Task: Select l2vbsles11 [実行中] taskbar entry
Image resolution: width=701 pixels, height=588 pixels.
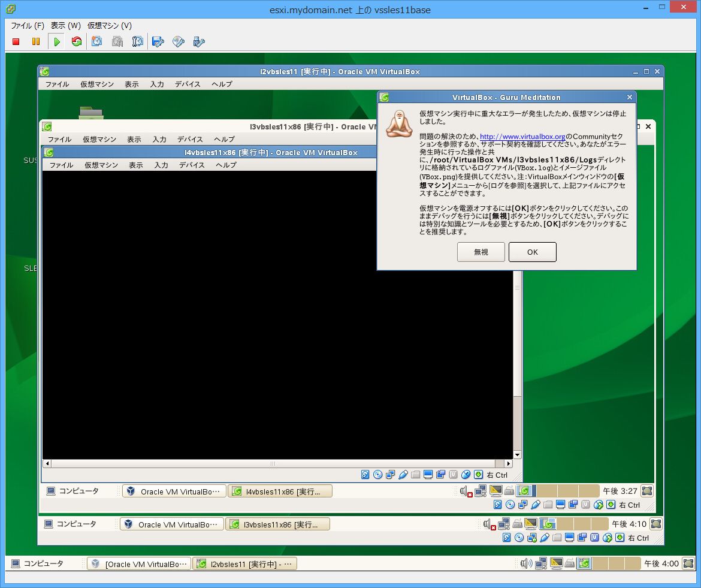Action: click(x=244, y=564)
